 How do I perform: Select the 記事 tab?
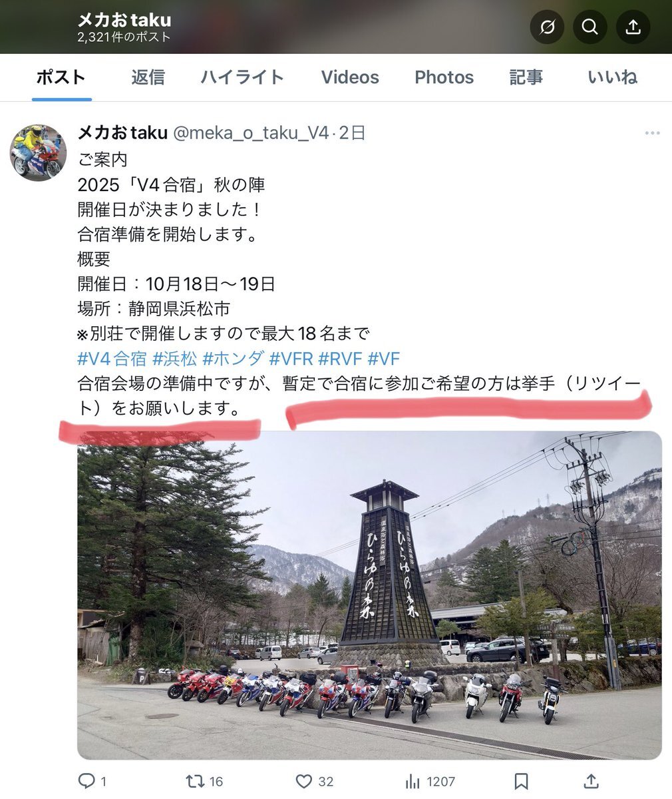point(526,77)
